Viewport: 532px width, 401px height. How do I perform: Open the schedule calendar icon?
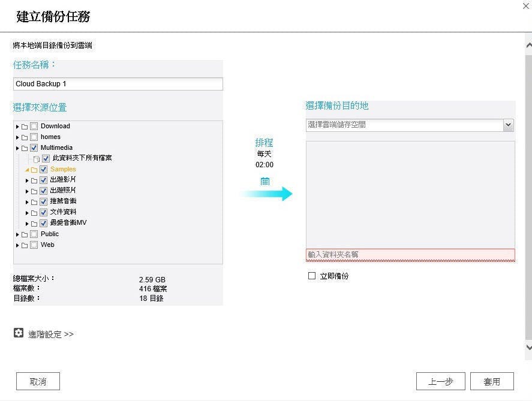coord(265,182)
